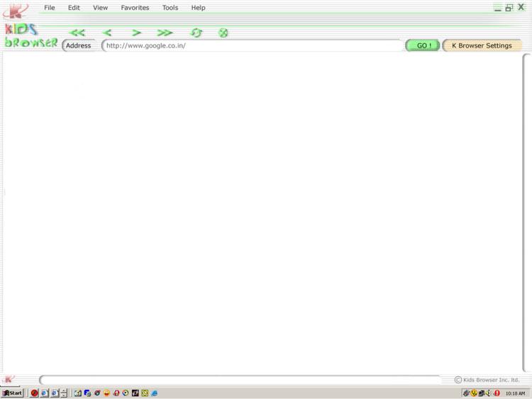The height and width of the screenshot is (399, 532).
Task: Restore down the Kids Browser window
Action: tap(509, 8)
